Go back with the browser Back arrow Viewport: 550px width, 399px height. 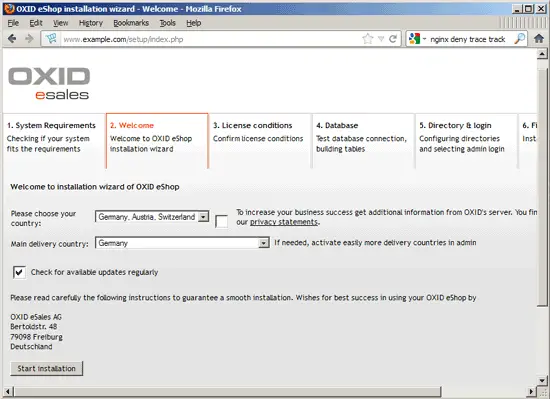click(12, 39)
